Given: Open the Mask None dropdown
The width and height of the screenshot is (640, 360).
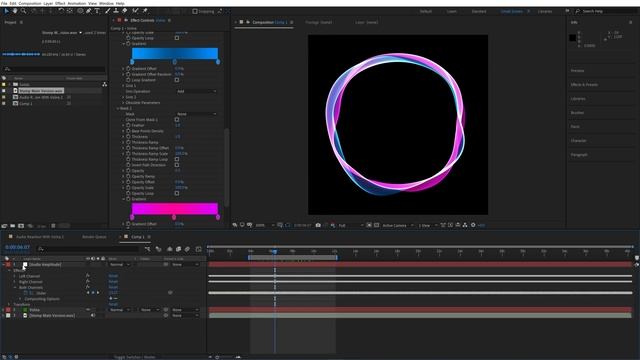Looking at the screenshot, I should pyautogui.click(x=196, y=114).
